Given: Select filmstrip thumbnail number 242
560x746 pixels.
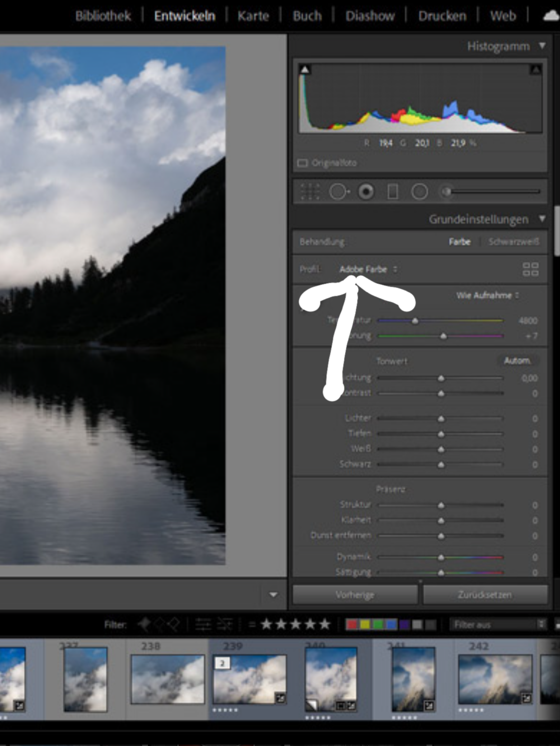Looking at the screenshot, I should (x=495, y=679).
